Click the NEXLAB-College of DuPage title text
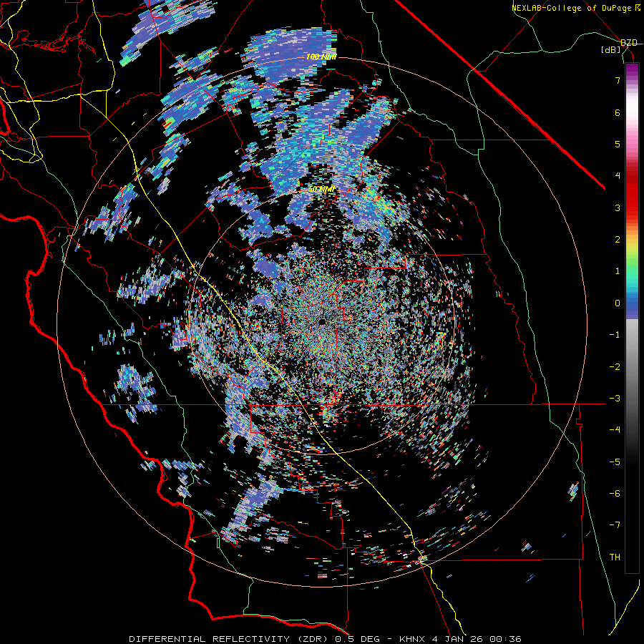The height and width of the screenshot is (644, 644). click(572, 8)
